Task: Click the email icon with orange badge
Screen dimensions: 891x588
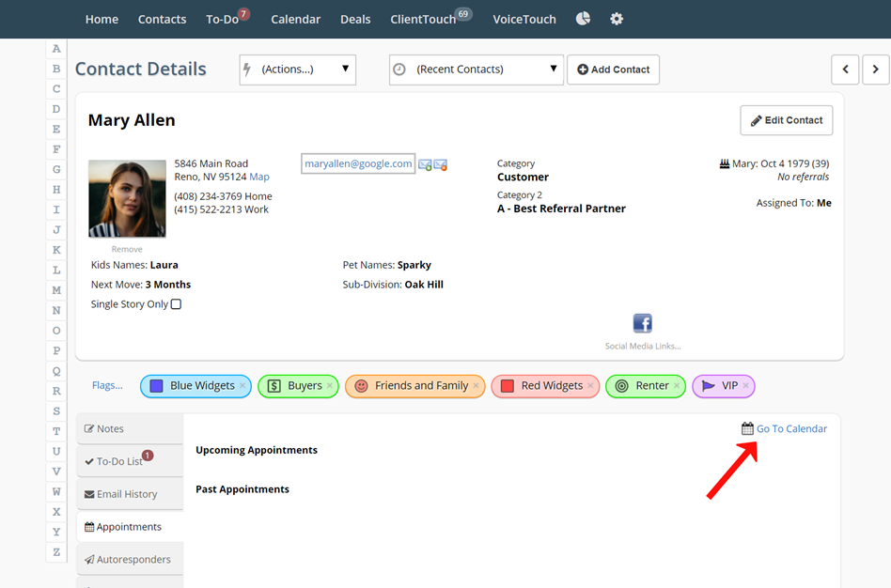Action: [441, 164]
